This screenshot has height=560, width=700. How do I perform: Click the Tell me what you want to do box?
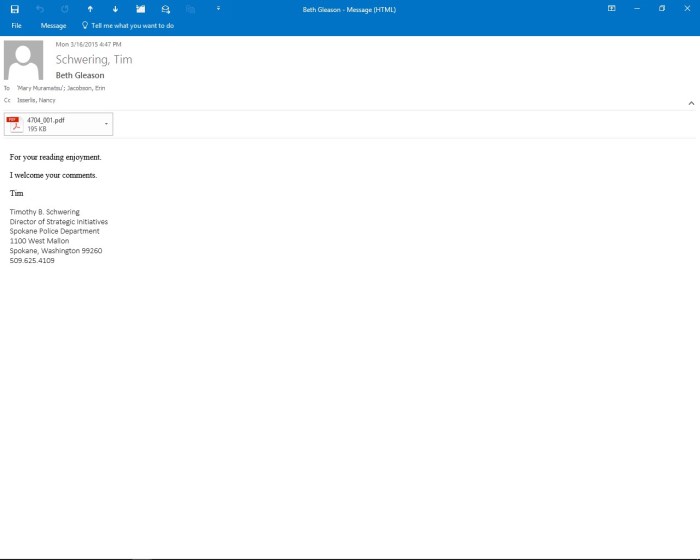tap(132, 26)
